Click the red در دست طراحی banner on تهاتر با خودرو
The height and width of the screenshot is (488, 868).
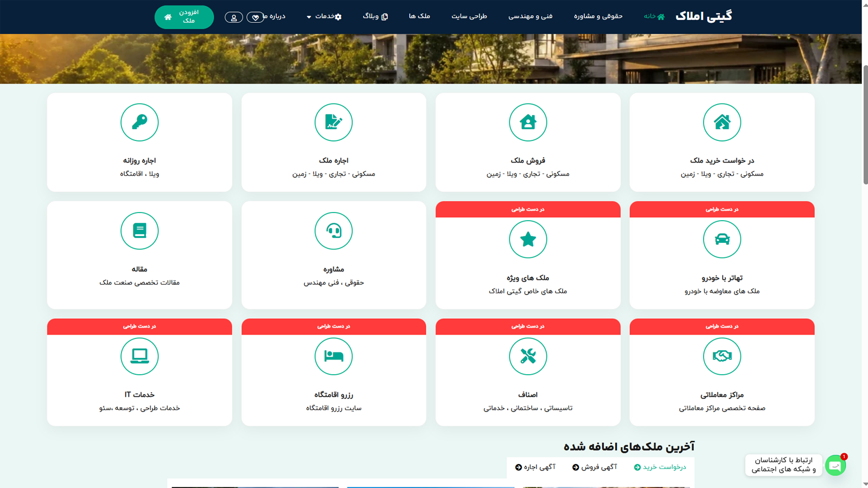point(722,209)
